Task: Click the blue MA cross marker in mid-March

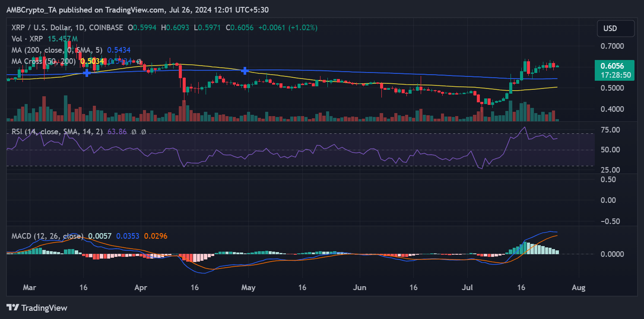Action: click(87, 73)
